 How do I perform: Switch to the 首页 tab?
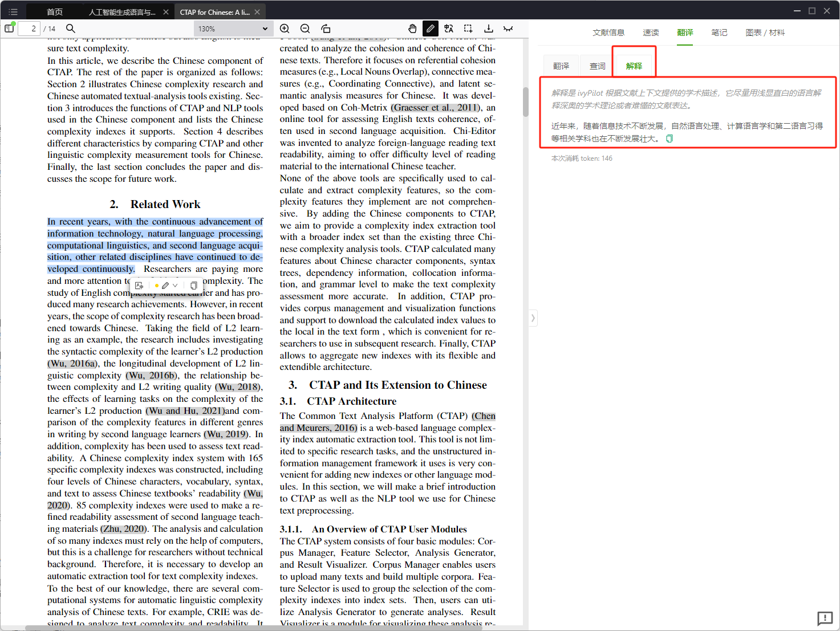55,12
